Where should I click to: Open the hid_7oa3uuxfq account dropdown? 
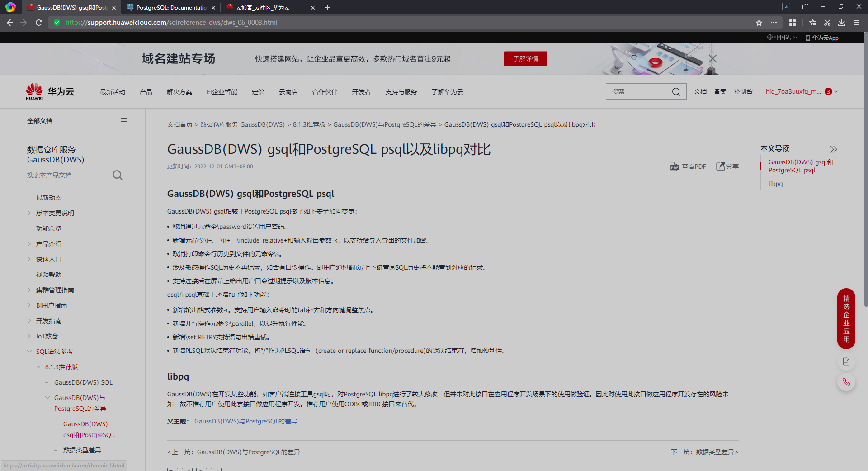802,91
